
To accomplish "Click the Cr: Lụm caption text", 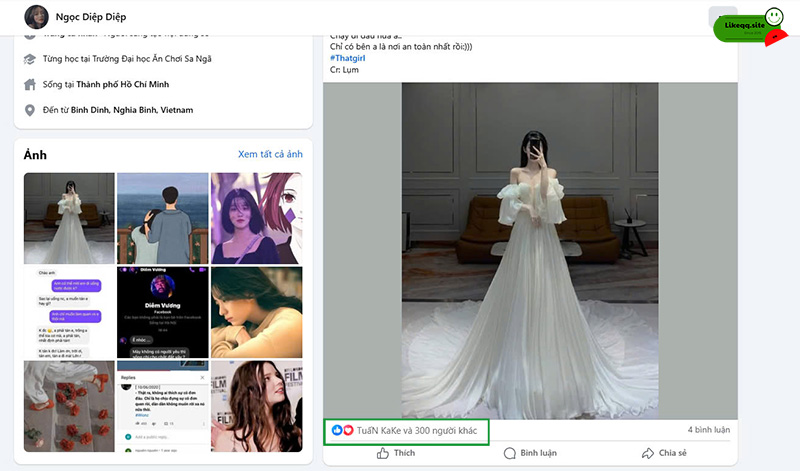I will point(344,70).
